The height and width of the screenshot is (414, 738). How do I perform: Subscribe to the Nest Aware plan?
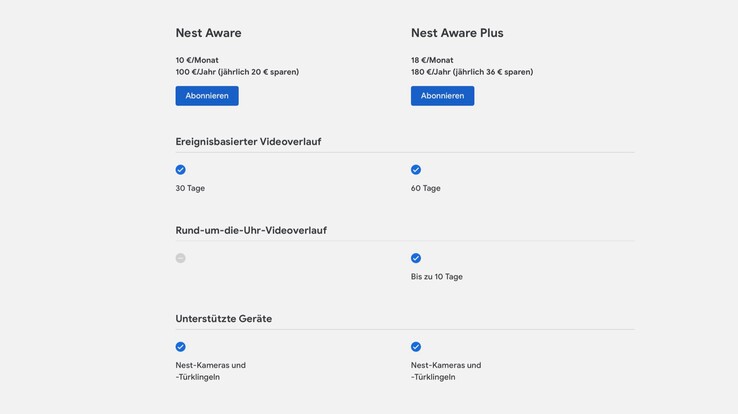click(207, 96)
